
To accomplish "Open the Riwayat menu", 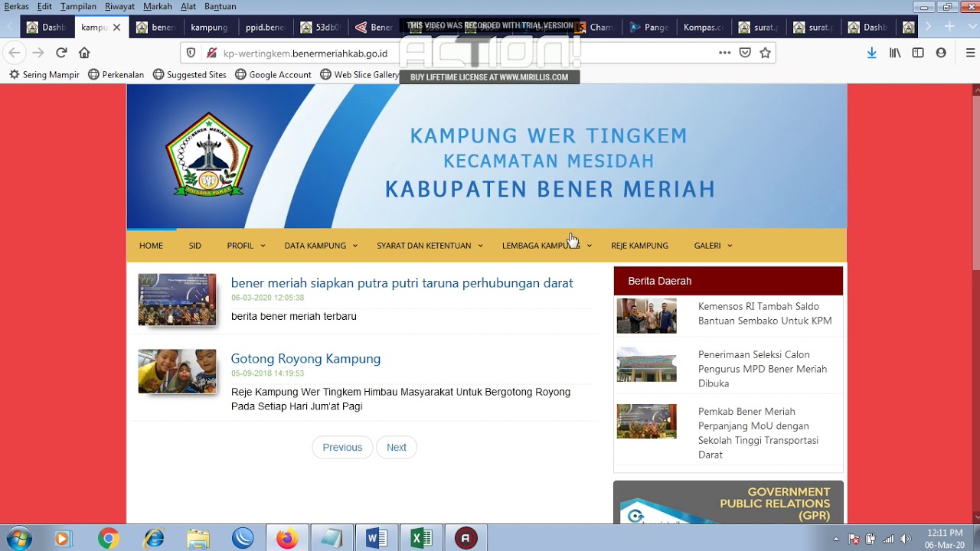I will tap(119, 6).
